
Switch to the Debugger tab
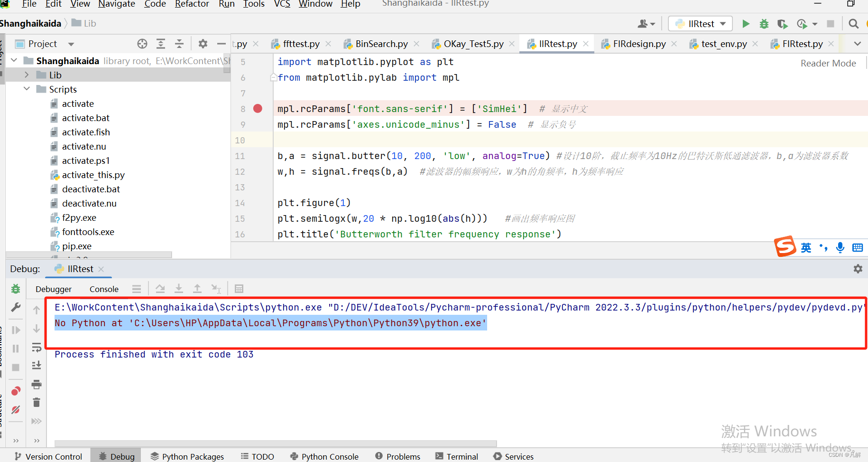tap(54, 289)
